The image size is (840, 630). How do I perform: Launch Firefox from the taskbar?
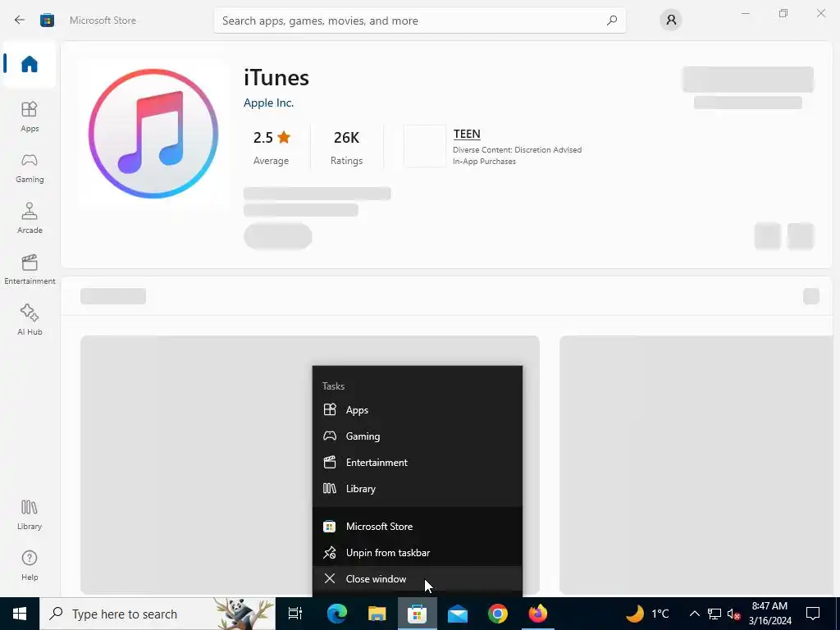pos(538,614)
